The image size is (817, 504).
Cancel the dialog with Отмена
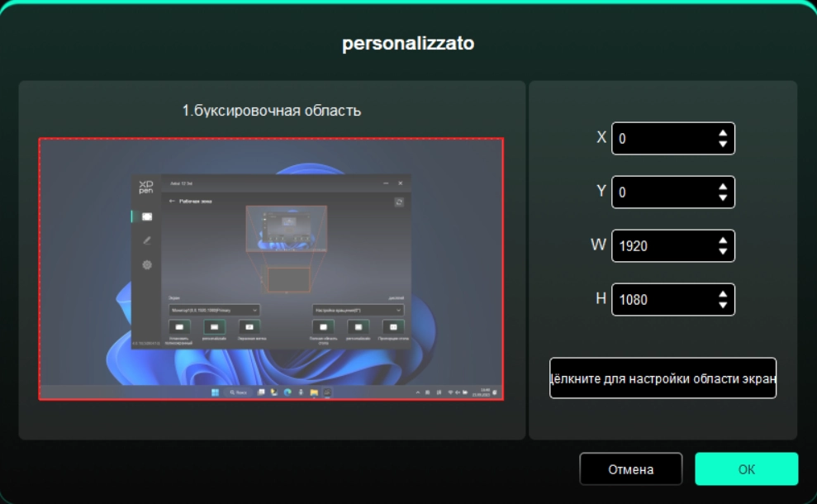630,469
